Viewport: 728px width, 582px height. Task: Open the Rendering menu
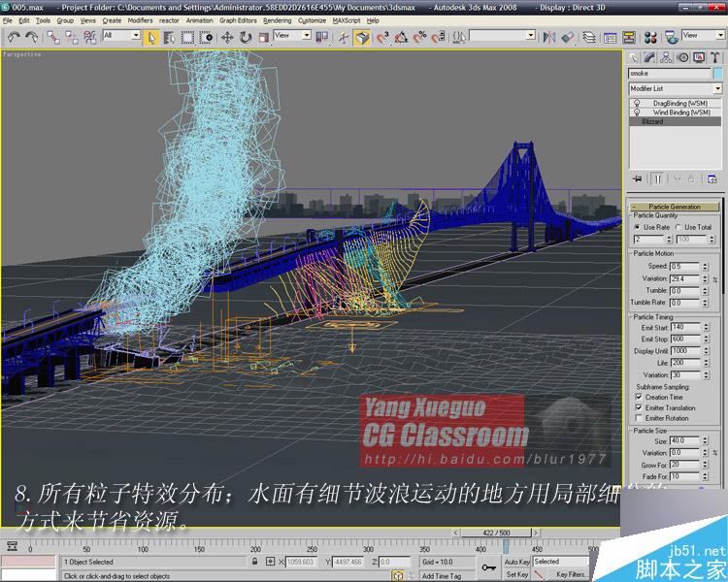[x=278, y=20]
